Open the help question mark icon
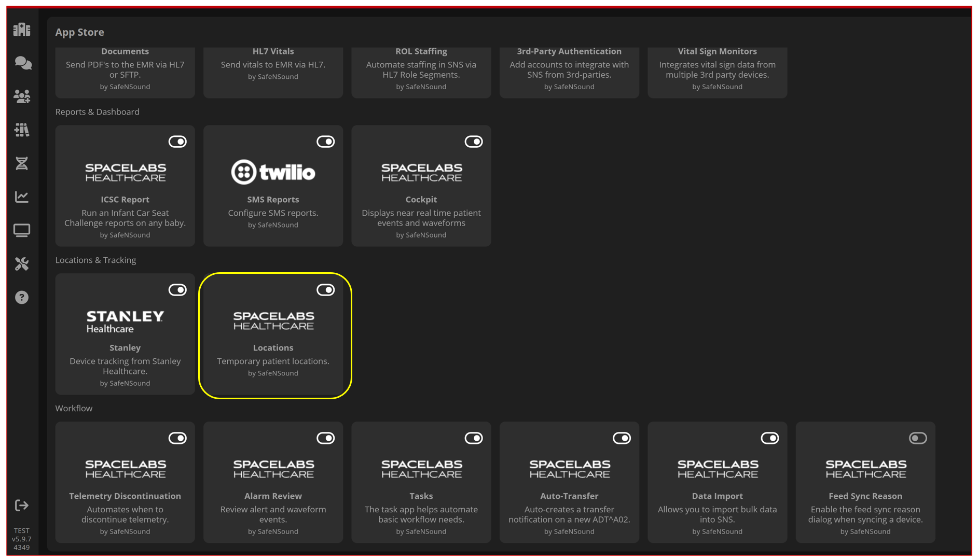The image size is (978, 560). pyautogui.click(x=22, y=297)
